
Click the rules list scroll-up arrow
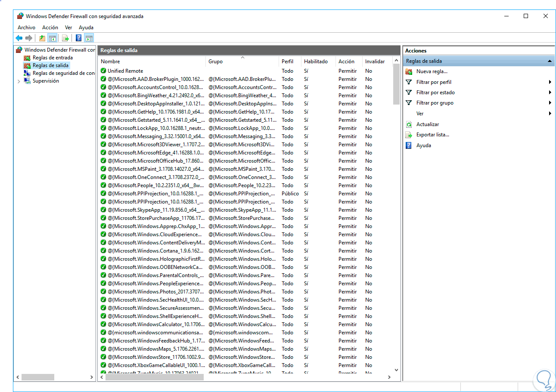point(397,61)
